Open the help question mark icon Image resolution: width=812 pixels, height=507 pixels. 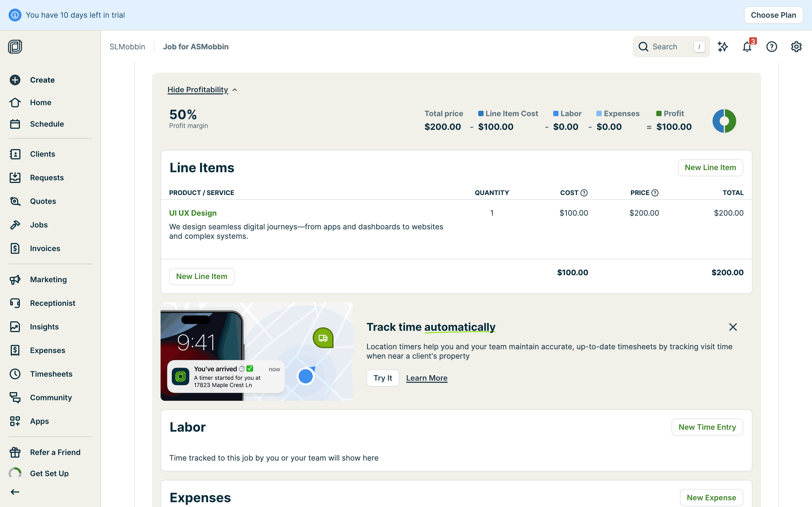tap(771, 47)
